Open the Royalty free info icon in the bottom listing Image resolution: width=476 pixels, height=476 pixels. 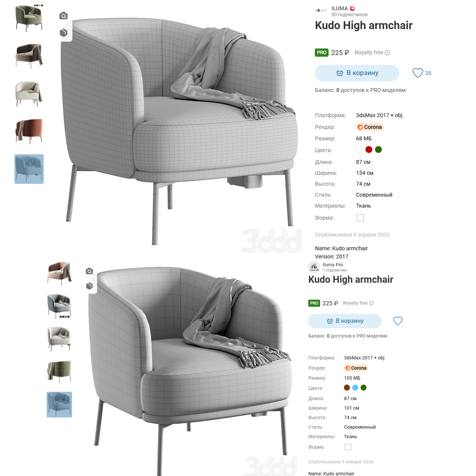click(x=371, y=303)
